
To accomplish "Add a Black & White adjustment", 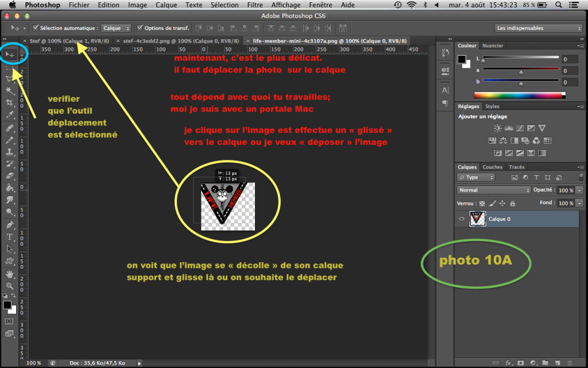I will click(x=514, y=140).
